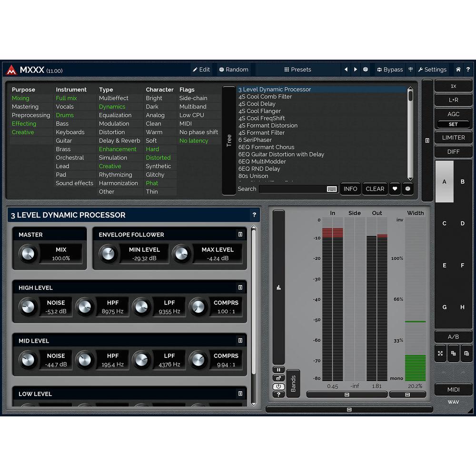This screenshot has height=476, width=476.
Task: Open the Envelope Follower panel menu
Action: point(240,235)
